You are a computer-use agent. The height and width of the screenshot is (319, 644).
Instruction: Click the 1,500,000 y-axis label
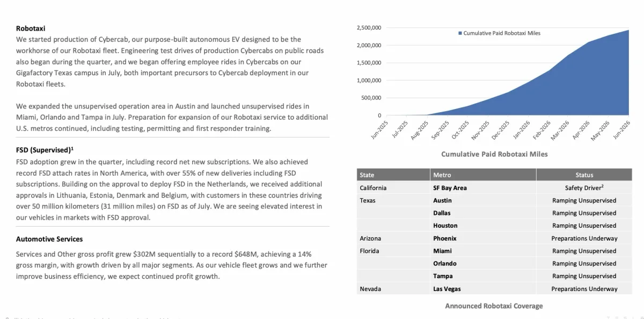(x=369, y=63)
